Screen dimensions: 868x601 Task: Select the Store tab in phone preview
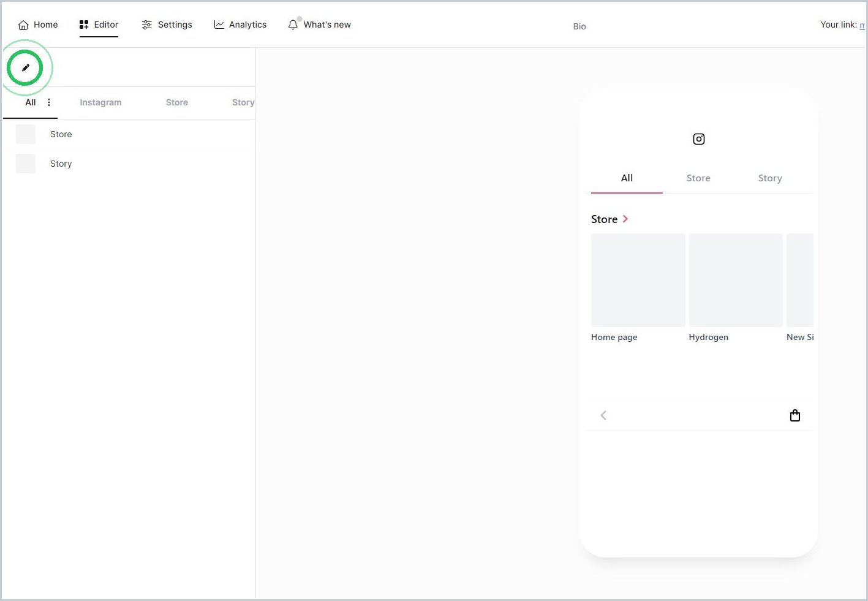pos(698,178)
